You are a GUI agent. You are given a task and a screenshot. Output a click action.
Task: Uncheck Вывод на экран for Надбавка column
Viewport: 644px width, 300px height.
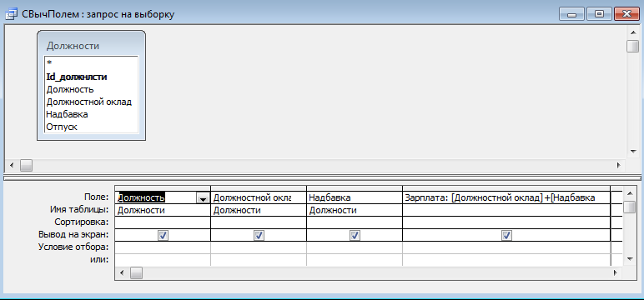[x=355, y=235]
